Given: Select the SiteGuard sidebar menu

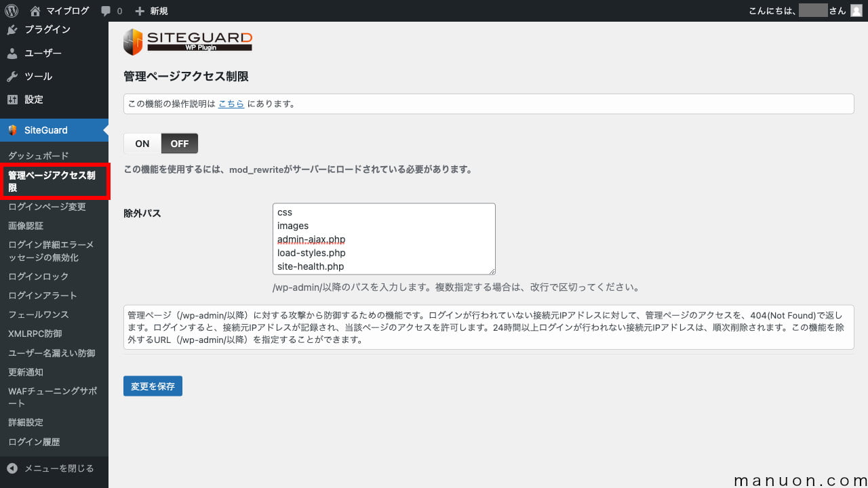Looking at the screenshot, I should pos(54,130).
